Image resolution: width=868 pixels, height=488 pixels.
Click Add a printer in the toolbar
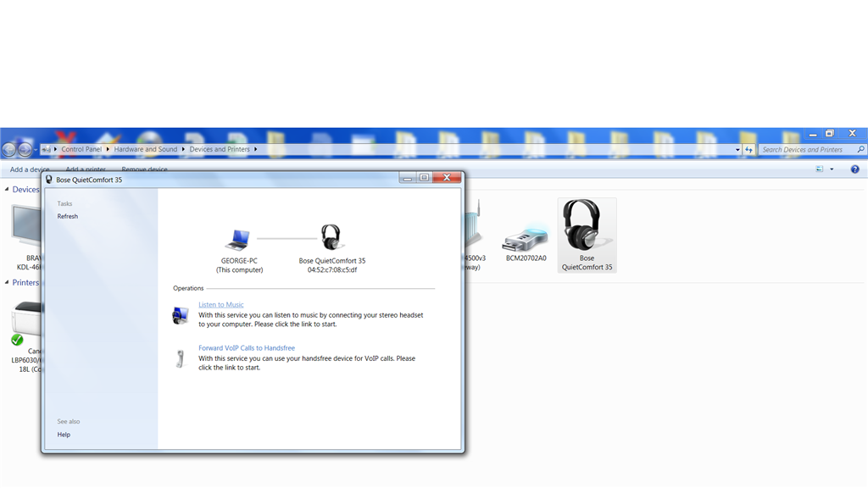(86, 169)
